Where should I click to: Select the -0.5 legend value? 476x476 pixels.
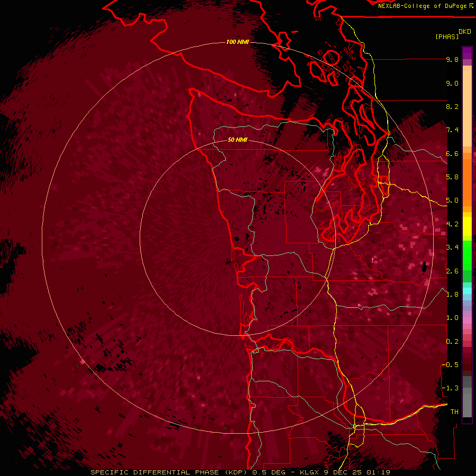point(451,365)
